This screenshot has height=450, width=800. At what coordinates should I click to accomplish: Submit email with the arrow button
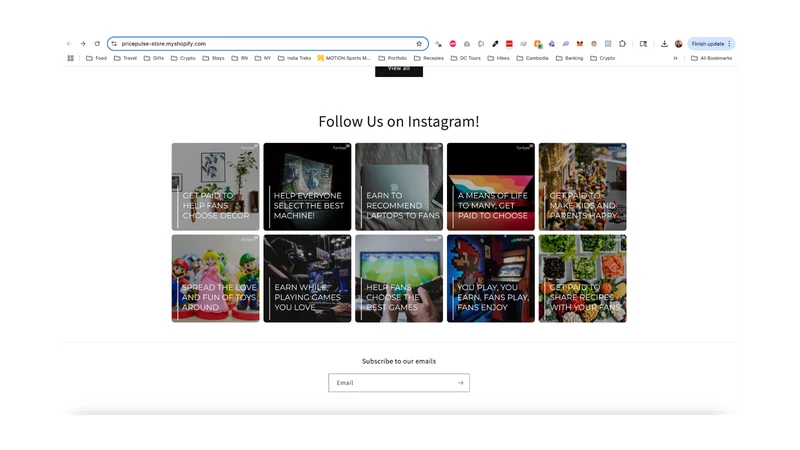(x=461, y=383)
